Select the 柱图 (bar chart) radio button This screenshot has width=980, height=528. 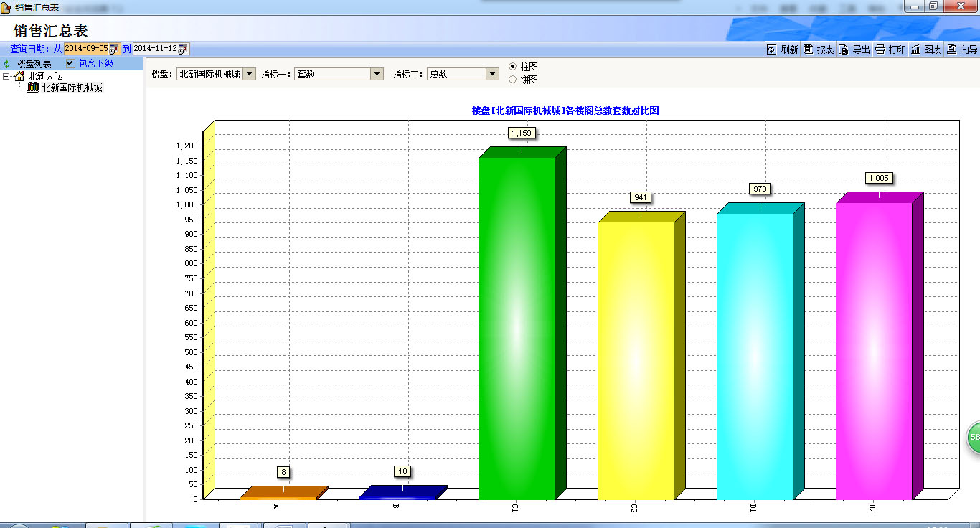tap(512, 67)
